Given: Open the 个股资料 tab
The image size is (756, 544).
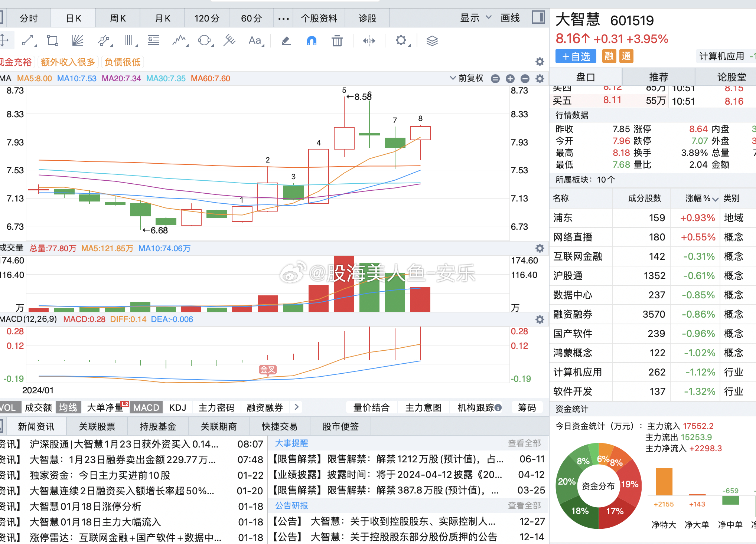Looking at the screenshot, I should [319, 18].
